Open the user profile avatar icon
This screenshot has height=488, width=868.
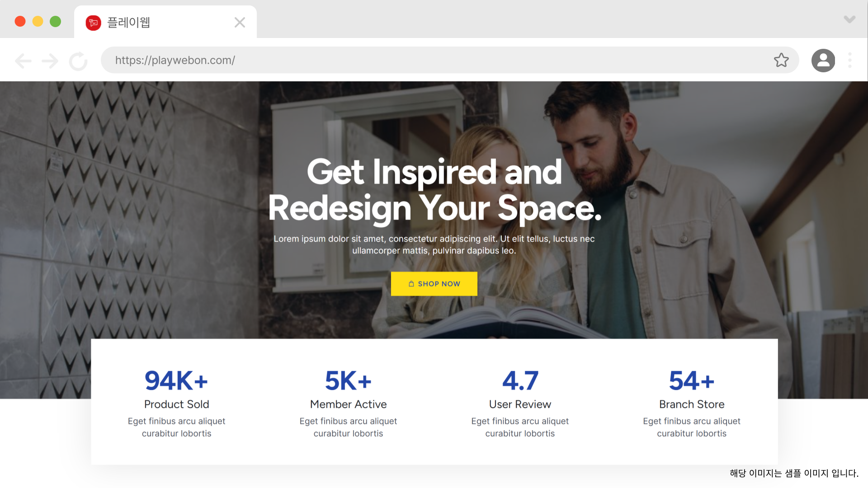(x=823, y=61)
